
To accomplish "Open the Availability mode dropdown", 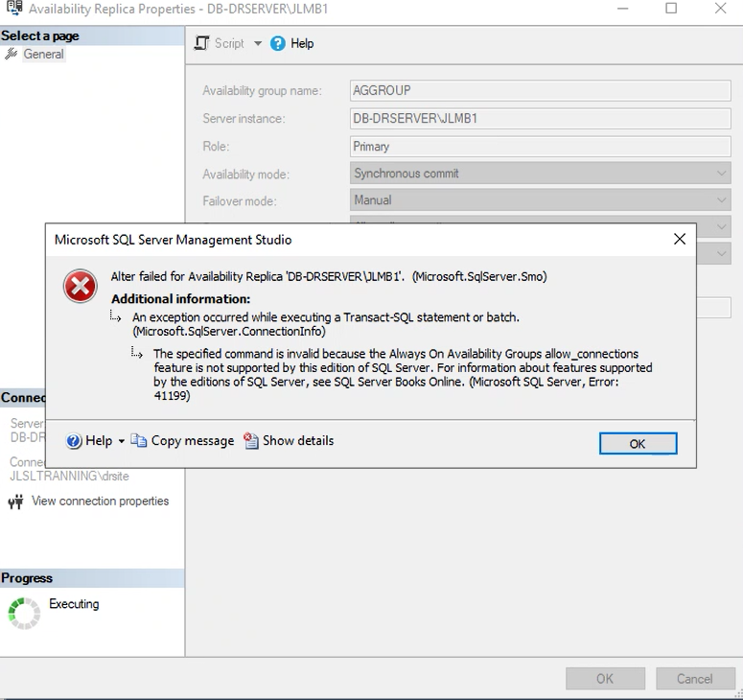I will coord(540,174).
